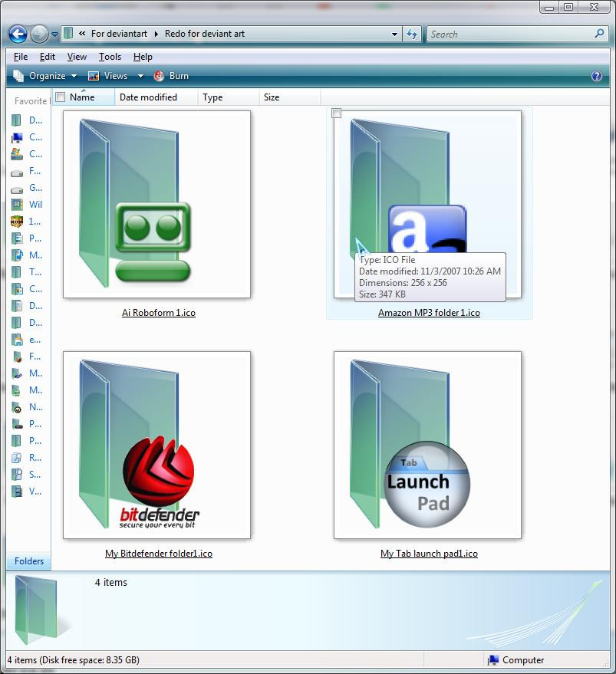Open the G... drive favorite link
The image size is (616, 674).
tap(27, 188)
